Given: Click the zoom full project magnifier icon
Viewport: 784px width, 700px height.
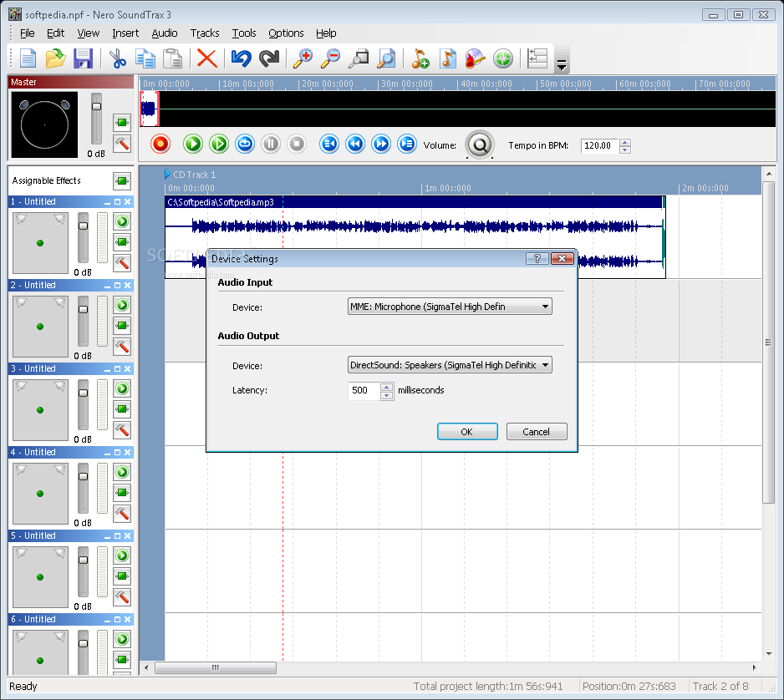Looking at the screenshot, I should click(x=386, y=58).
